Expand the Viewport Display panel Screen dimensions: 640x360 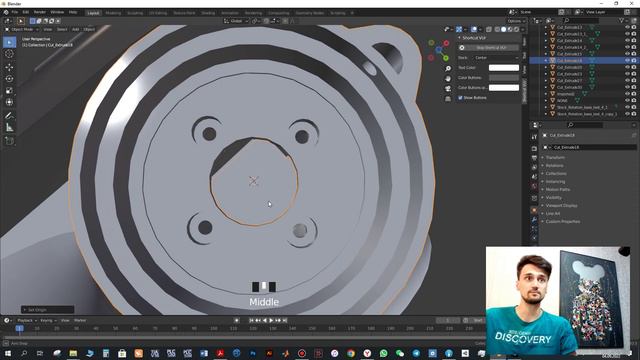click(561, 206)
